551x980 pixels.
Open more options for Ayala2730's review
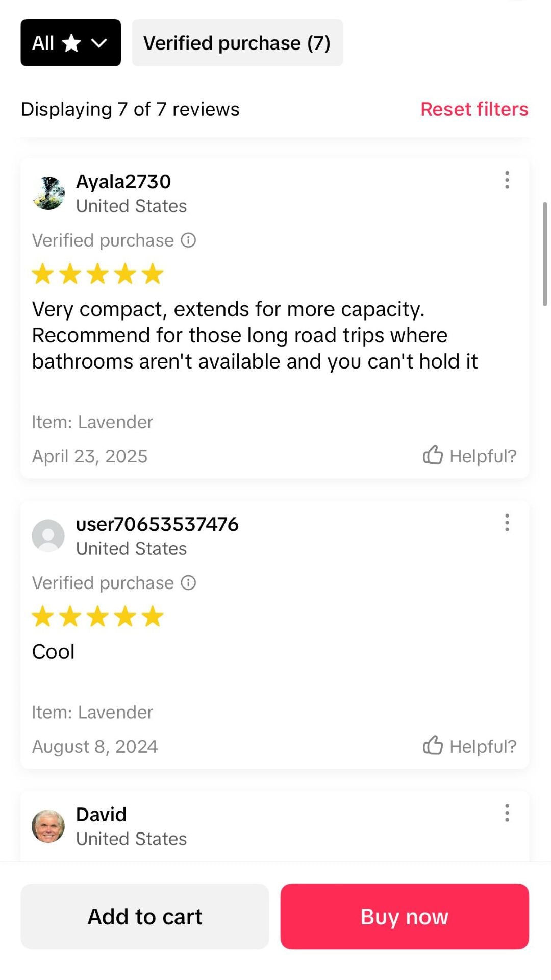coord(507,180)
